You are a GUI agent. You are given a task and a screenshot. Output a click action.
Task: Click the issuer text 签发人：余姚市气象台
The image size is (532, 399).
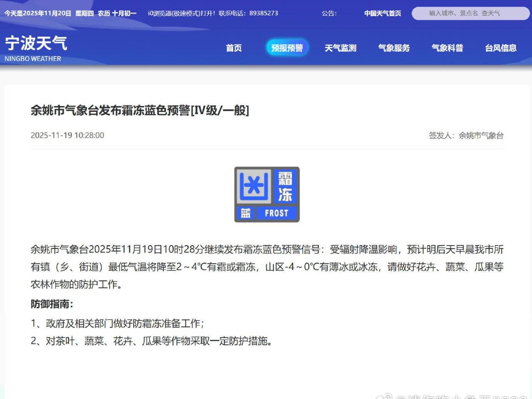pos(466,135)
